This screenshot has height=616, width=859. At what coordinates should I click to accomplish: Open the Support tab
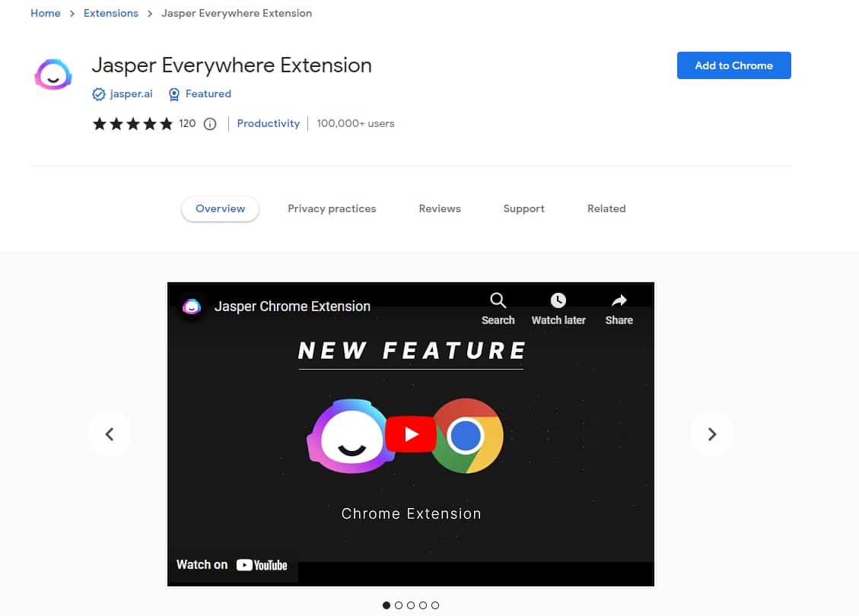point(523,208)
